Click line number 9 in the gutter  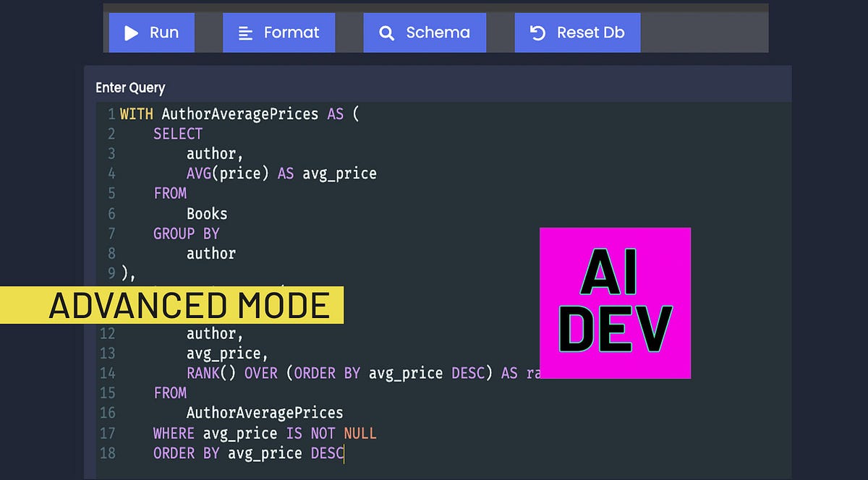111,273
